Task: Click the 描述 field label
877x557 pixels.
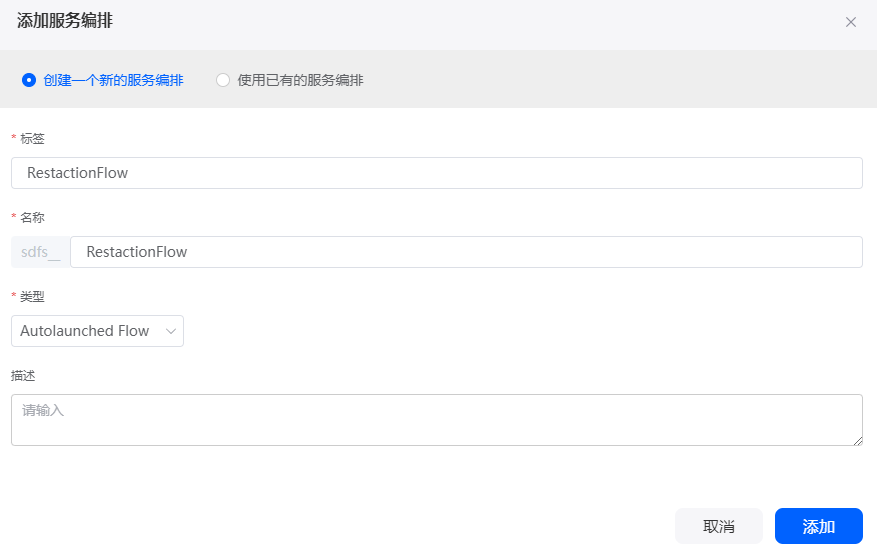Action: [23, 376]
